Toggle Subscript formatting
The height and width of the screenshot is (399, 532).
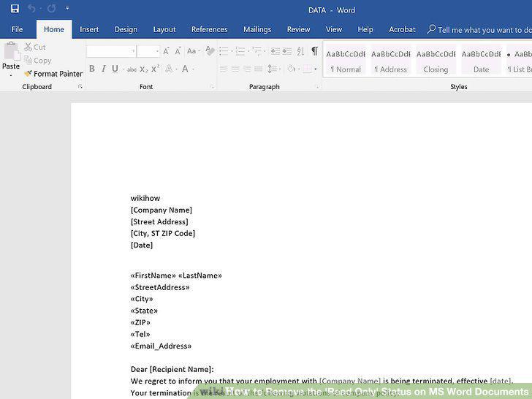tap(143, 69)
